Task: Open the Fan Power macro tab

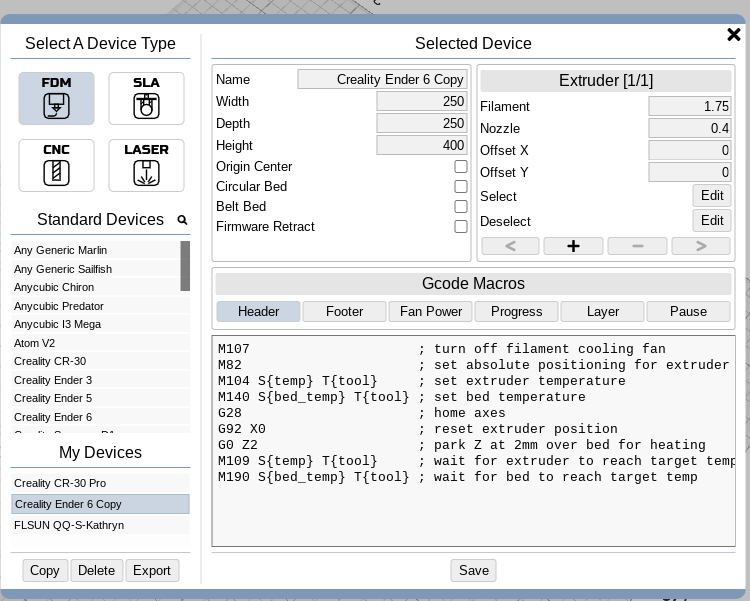Action: point(430,312)
